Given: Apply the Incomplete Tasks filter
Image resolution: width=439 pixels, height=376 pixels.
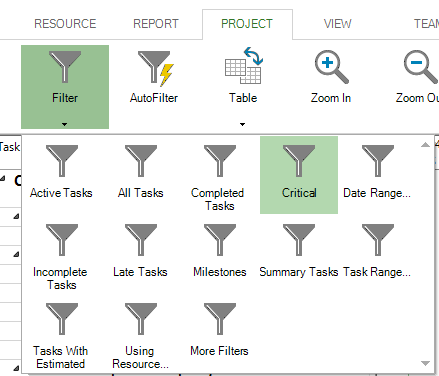Looking at the screenshot, I should click(x=61, y=254).
